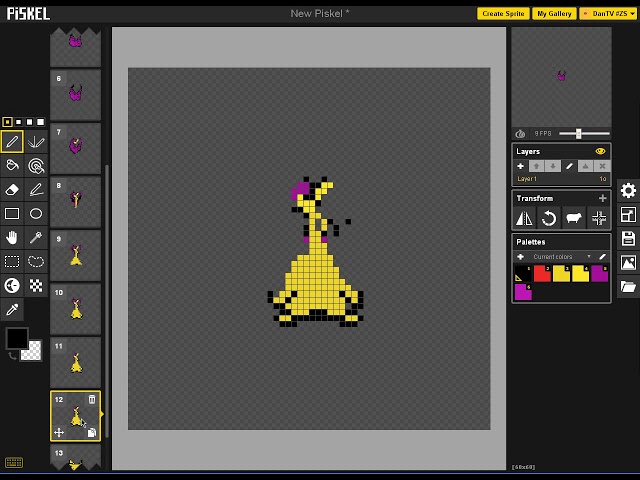Viewport: 640px width, 480px height.
Task: Pick the last purple palette swatch
Action: [x=523, y=292]
